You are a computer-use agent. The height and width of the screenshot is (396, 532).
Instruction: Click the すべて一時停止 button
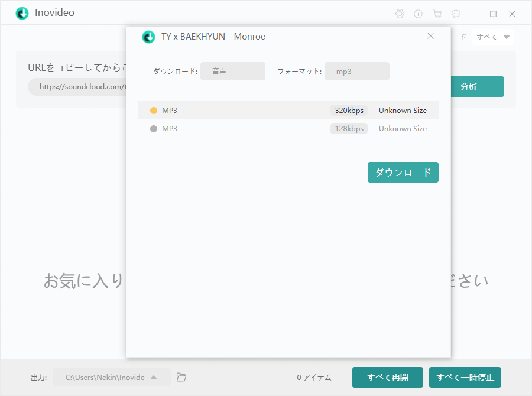[x=465, y=377]
